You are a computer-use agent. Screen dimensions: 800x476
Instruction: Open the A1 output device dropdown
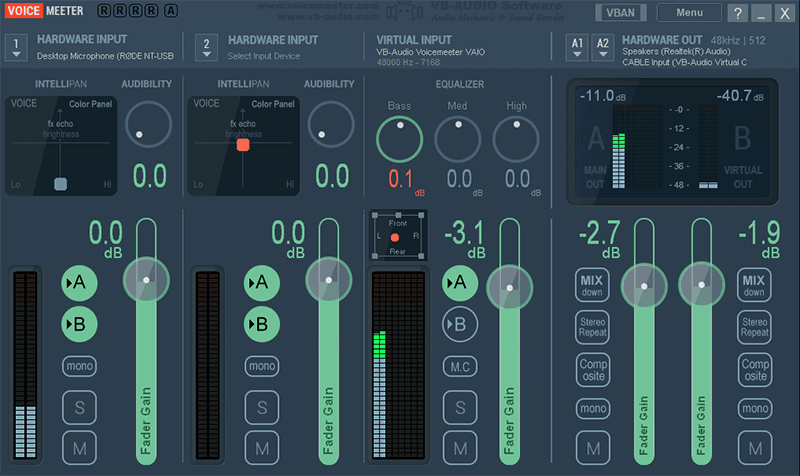point(577,46)
